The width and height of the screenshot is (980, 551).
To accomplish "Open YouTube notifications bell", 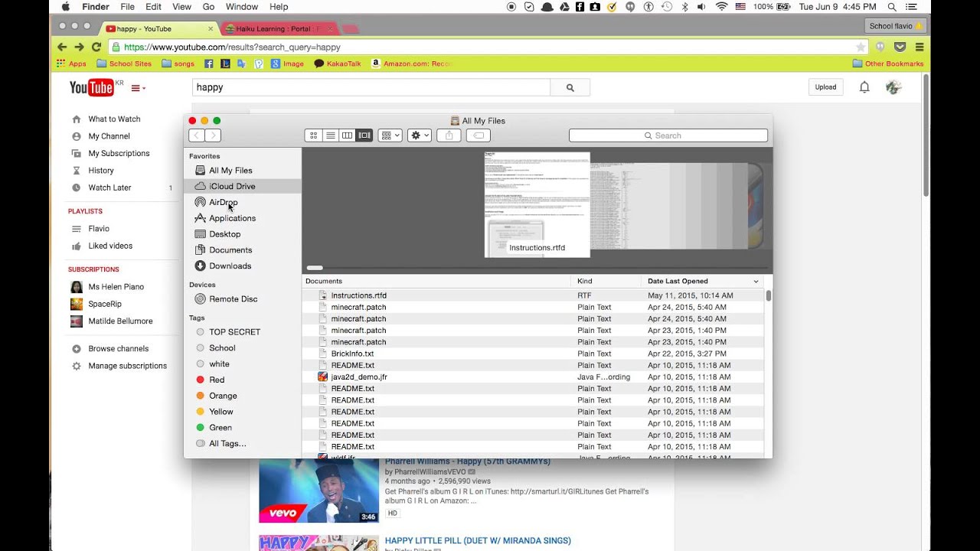I will [x=864, y=87].
